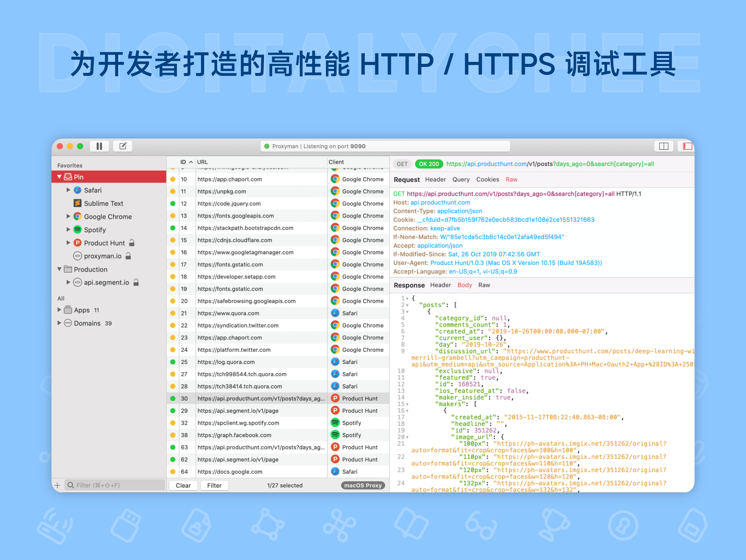
Task: Add a new item with the plus button
Action: 57,485
